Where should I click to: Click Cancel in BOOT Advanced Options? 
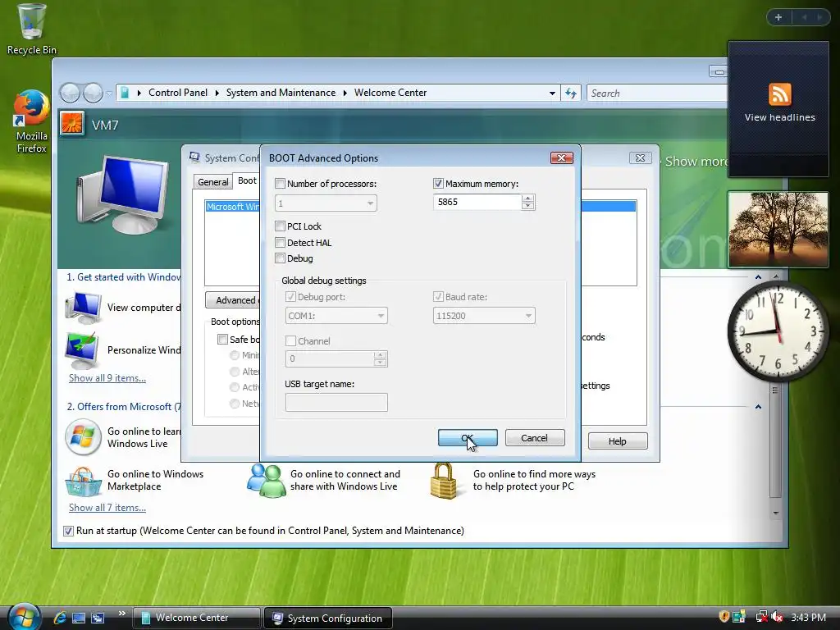(x=535, y=438)
